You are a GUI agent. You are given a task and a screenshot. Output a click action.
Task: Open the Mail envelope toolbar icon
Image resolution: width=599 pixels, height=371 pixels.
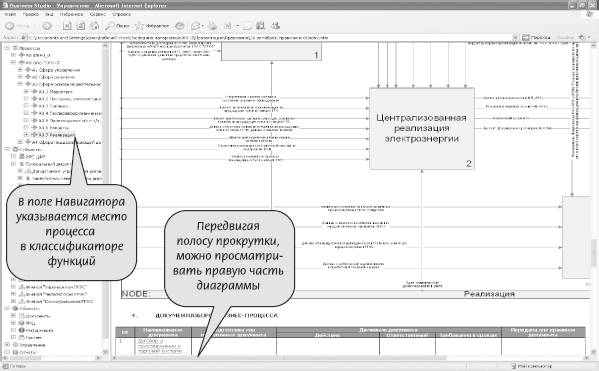196,26
